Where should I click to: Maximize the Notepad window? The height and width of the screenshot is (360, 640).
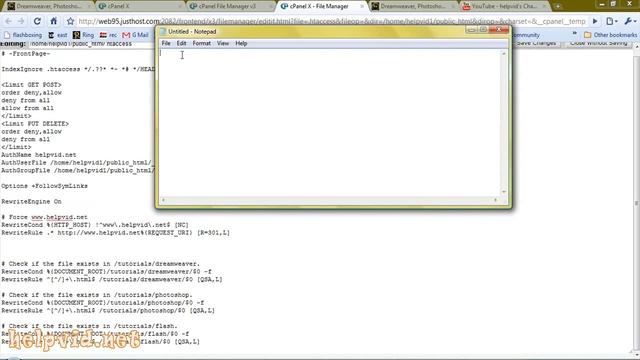coord(483,30)
